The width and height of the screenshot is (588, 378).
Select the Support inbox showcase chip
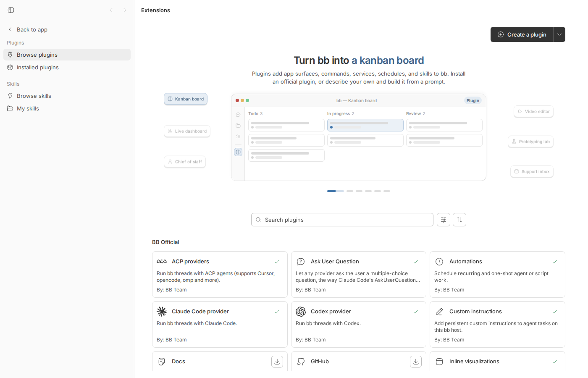(532, 171)
